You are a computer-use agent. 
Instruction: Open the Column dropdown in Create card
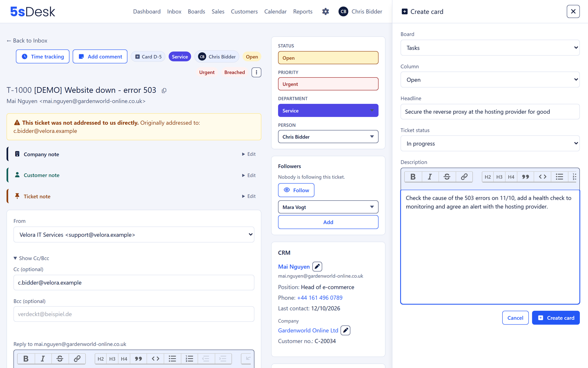coord(490,80)
